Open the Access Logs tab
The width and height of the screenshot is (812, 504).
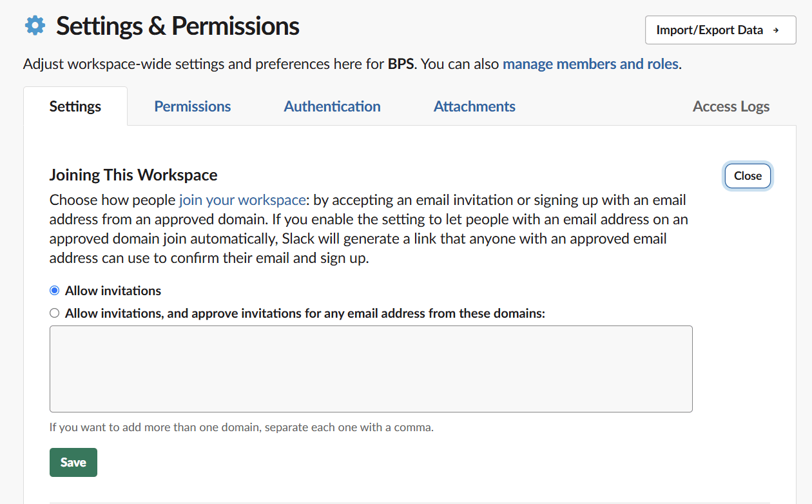[x=731, y=106]
